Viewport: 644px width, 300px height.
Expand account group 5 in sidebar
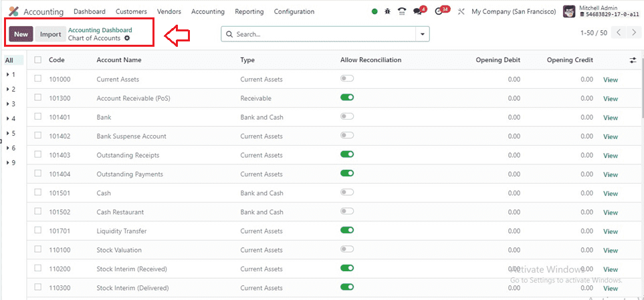pos(8,134)
